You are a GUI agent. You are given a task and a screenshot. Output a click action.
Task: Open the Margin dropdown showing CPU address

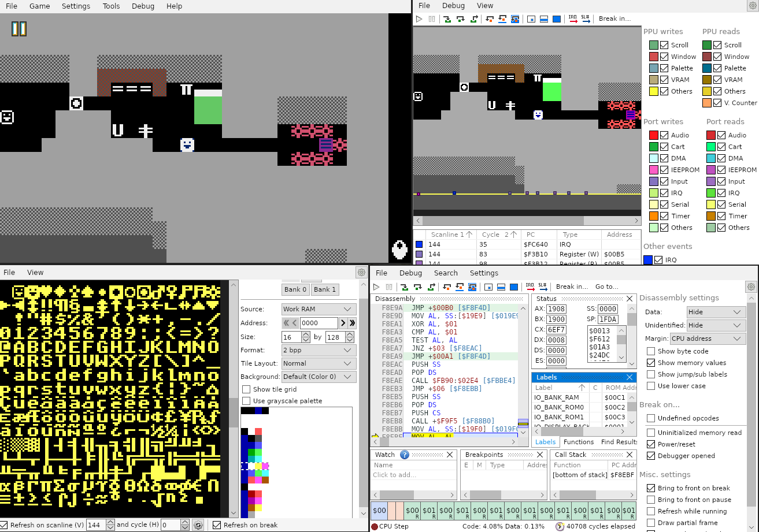708,338
